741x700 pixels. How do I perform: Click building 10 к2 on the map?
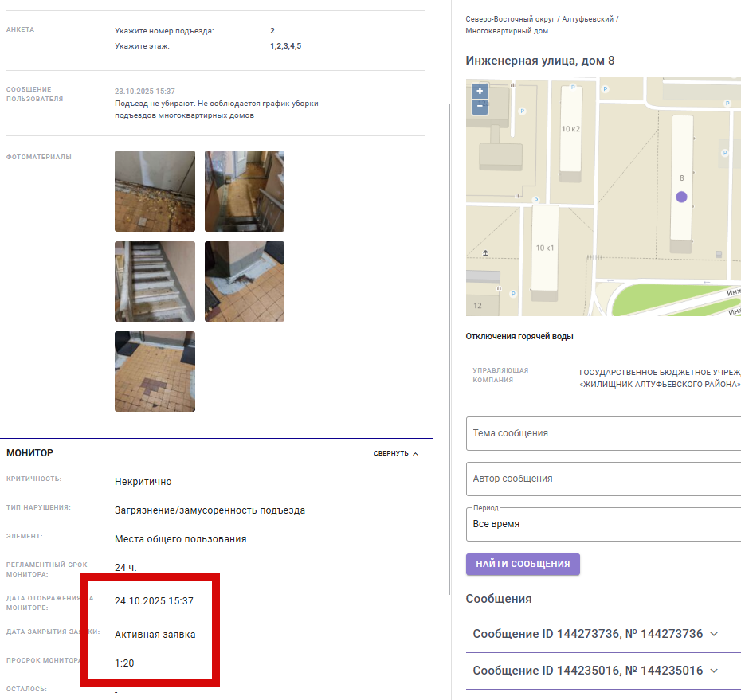click(x=570, y=129)
